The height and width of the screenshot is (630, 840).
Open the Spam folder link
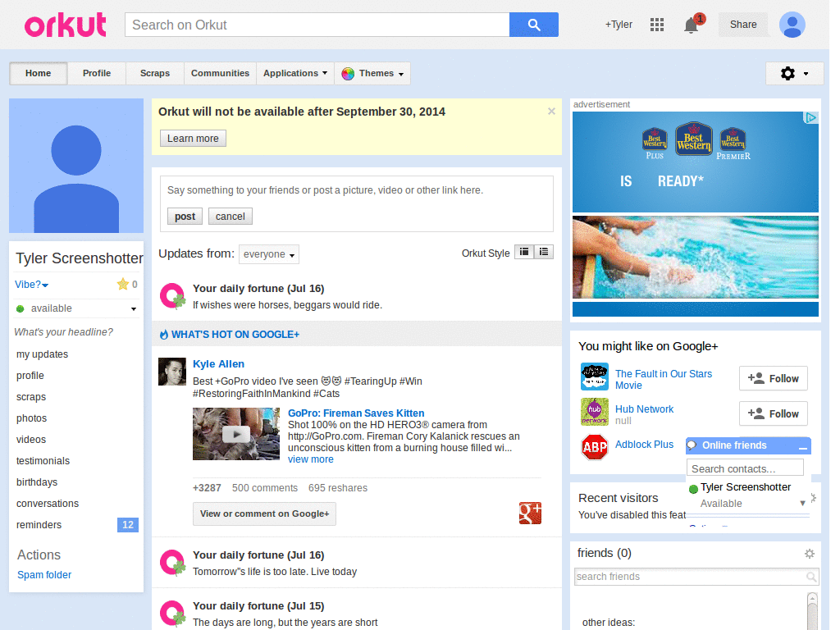click(44, 575)
